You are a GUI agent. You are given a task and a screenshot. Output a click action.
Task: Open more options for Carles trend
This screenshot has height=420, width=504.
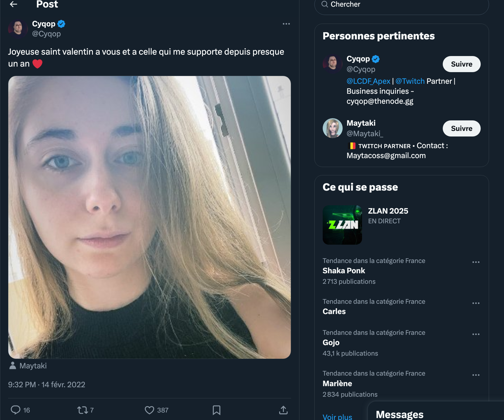[x=476, y=303]
